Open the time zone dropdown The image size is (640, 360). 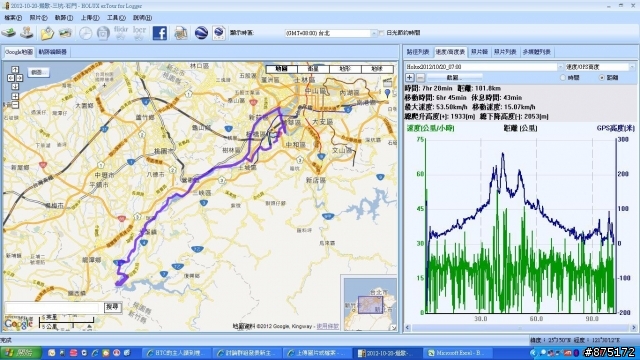374,33
